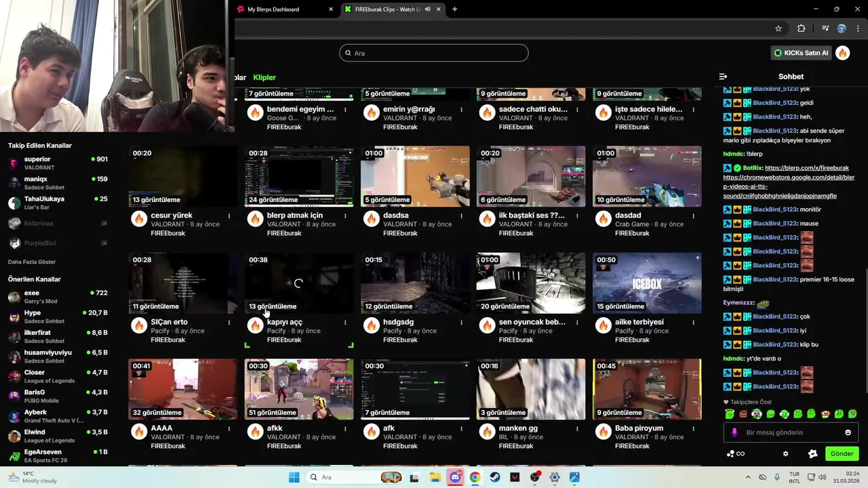
Task: Click 'KICKs Satın Al' button
Action: [801, 53]
